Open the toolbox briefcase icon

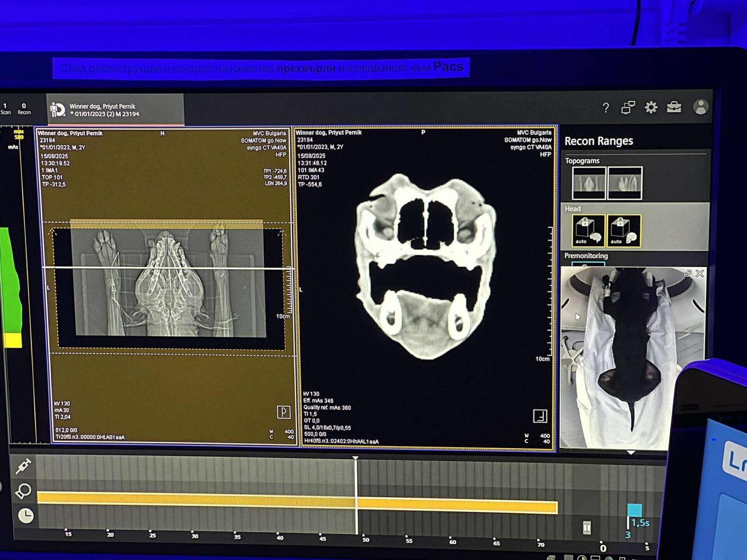point(674,107)
